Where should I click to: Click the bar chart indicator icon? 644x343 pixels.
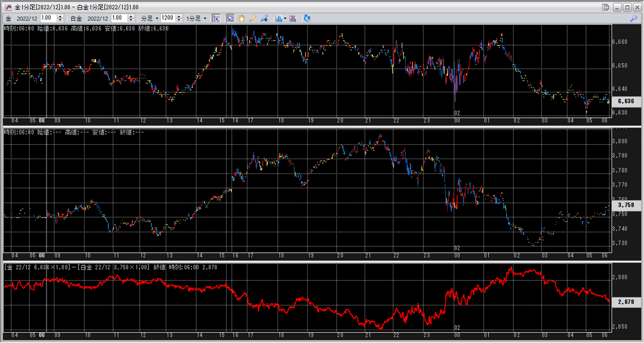tap(278, 18)
